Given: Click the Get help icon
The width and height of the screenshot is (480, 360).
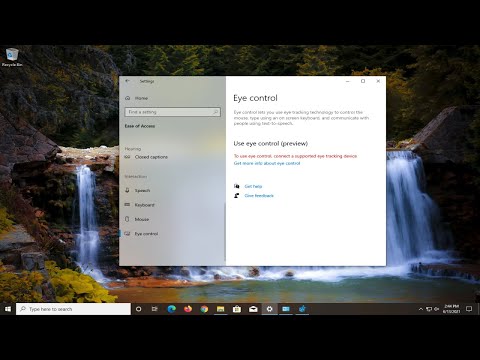Looking at the screenshot, I should 237,186.
